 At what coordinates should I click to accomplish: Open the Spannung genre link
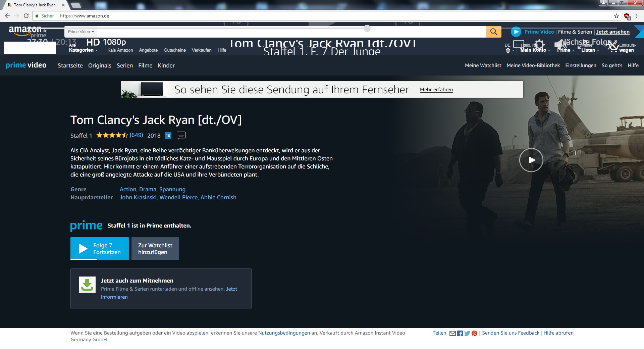click(172, 189)
